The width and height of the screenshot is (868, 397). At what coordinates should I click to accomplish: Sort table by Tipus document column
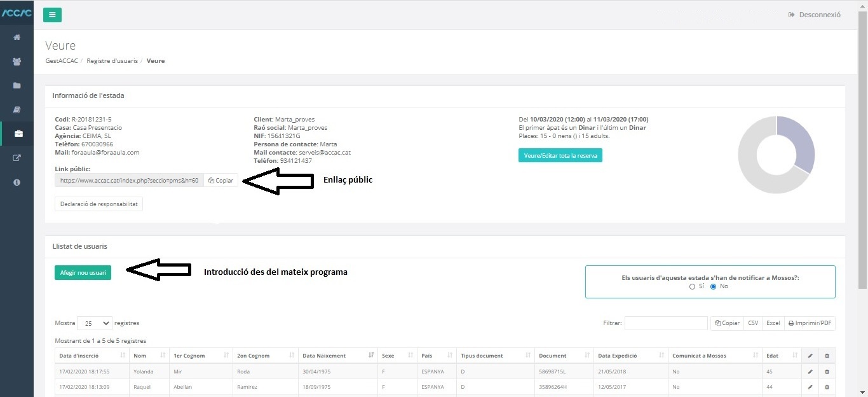(495, 356)
